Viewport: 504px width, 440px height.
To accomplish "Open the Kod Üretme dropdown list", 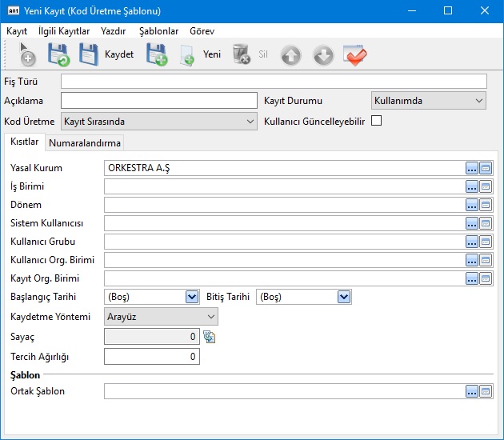I will [x=250, y=122].
